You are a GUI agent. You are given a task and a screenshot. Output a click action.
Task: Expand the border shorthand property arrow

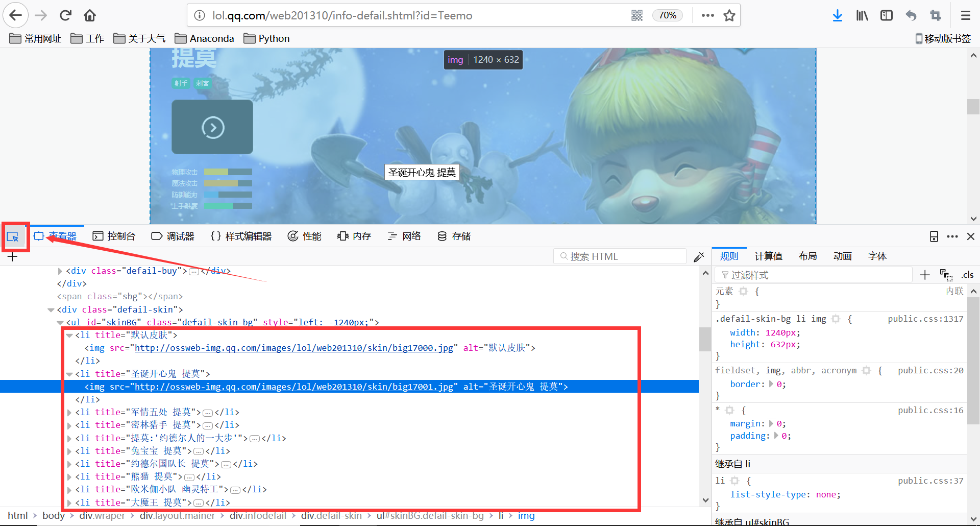[x=771, y=384]
